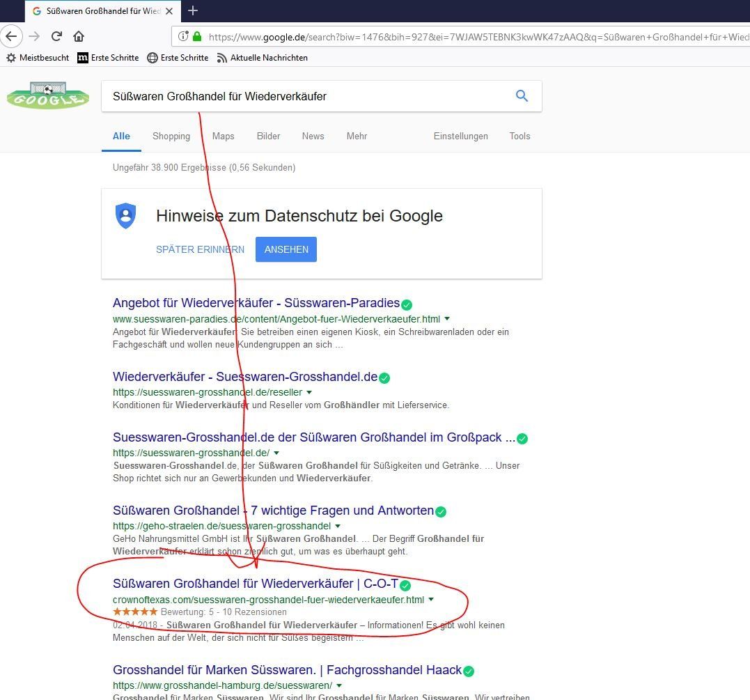Open a new tab with the plus button
The image size is (750, 700).
click(193, 10)
